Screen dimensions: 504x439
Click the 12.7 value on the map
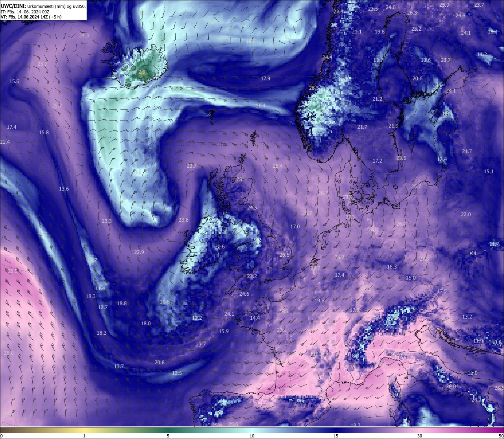click(x=103, y=307)
